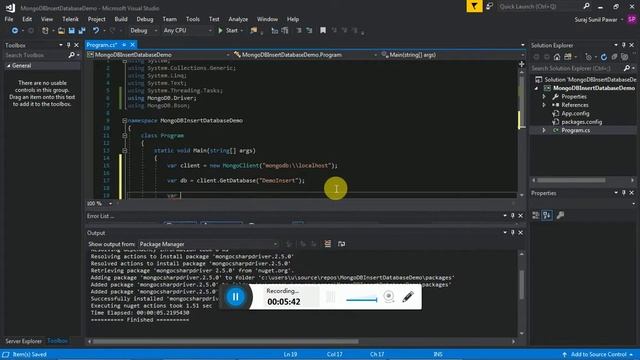Viewport: 640px width, 360px height.
Task: Toggle auto-hide pin on Output panel
Action: coord(513,233)
